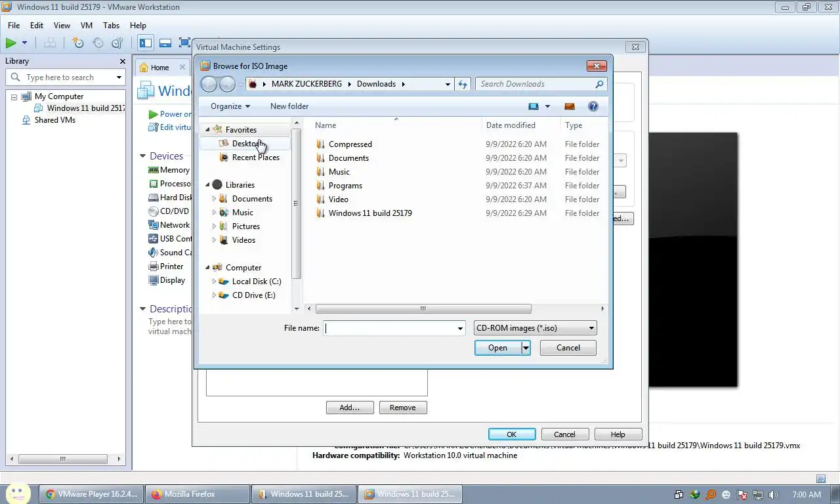This screenshot has height=504, width=840.
Task: Open the Organize dropdown menu
Action: point(230,106)
